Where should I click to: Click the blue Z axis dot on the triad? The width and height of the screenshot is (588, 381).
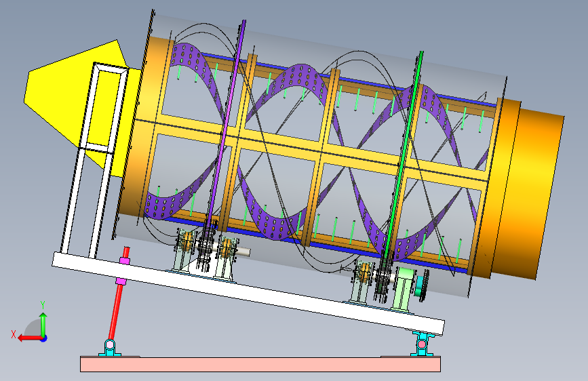pyautogui.click(x=44, y=338)
